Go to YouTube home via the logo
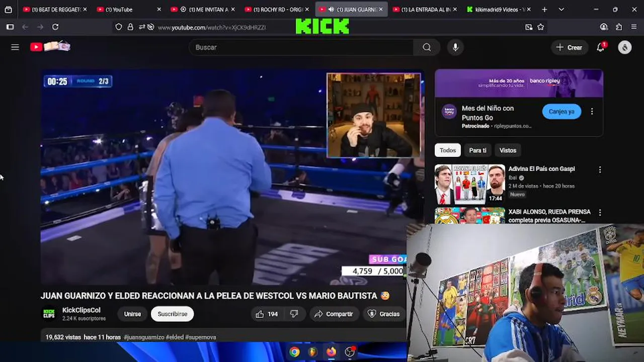The width and height of the screenshot is (644, 362). [50, 47]
